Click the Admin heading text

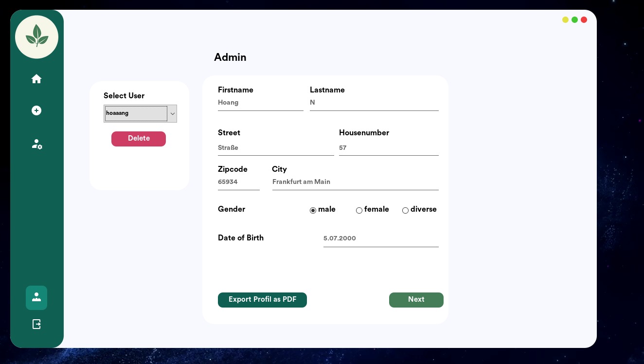click(230, 57)
